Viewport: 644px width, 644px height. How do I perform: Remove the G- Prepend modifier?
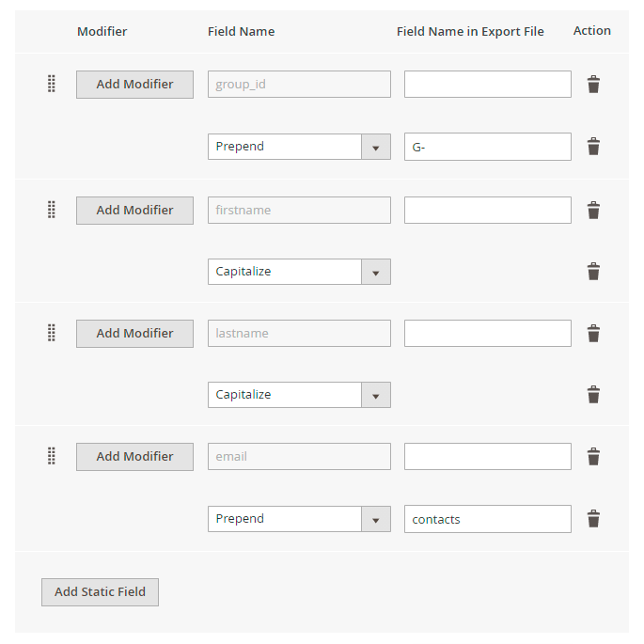click(x=593, y=147)
